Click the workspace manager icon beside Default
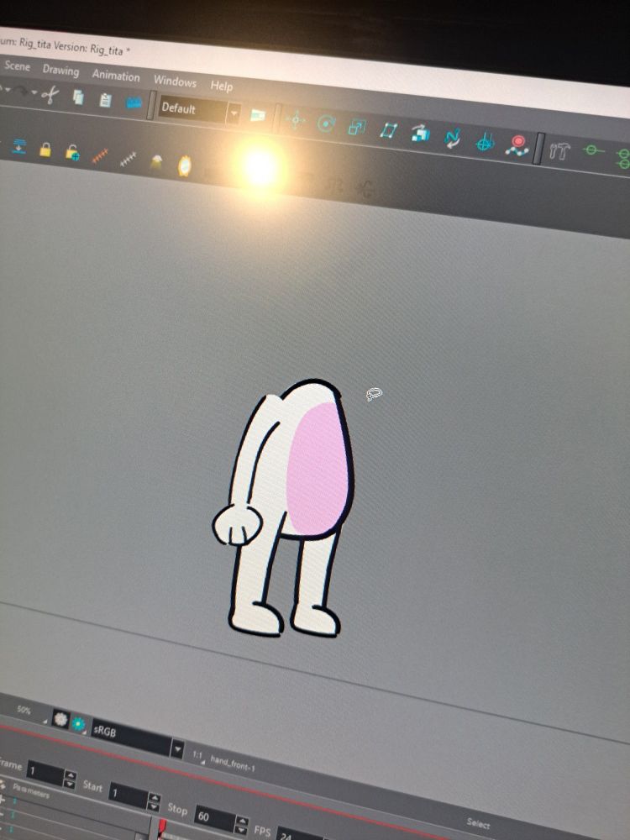 coord(258,115)
